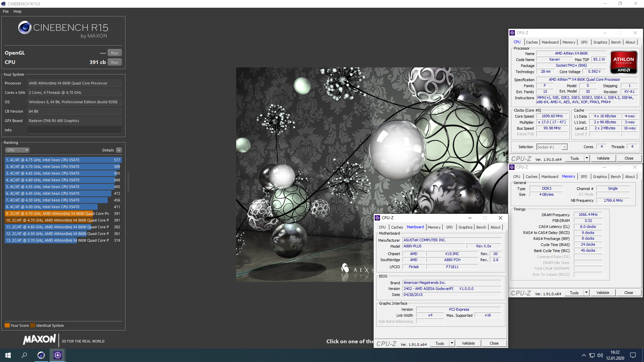Viewport: 644px width, 362px height.
Task: Click the taskbar clock showing 16:22
Action: point(615,355)
